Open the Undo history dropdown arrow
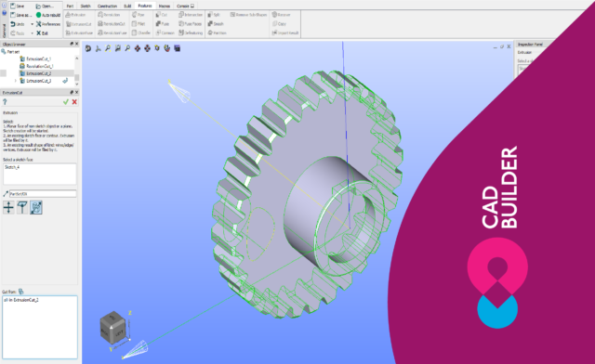The image size is (595, 364). (32, 24)
